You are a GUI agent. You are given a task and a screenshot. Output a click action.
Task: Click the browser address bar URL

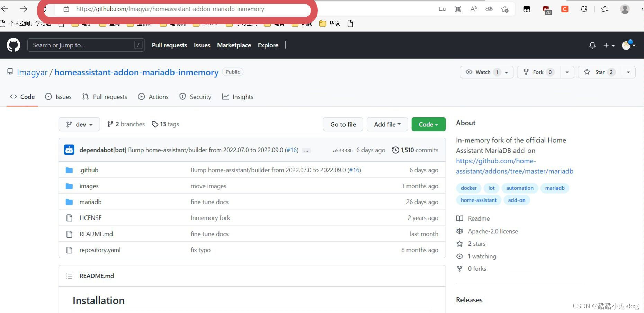tap(170, 9)
